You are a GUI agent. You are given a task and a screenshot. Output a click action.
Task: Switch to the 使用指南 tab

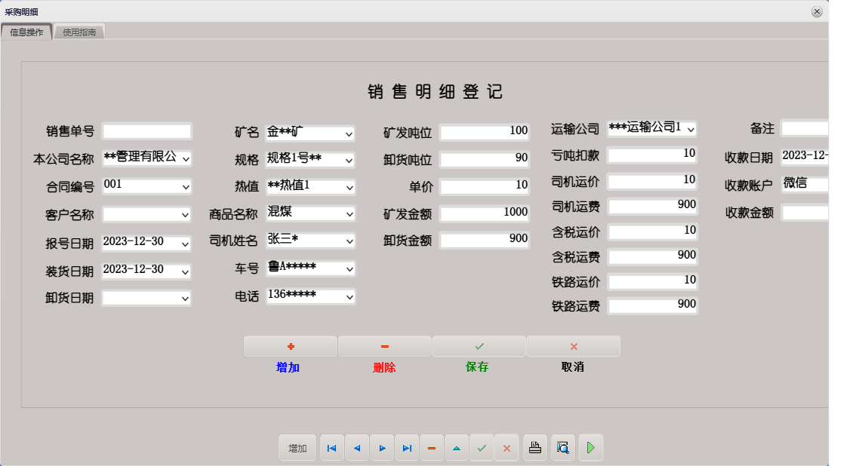(x=79, y=32)
